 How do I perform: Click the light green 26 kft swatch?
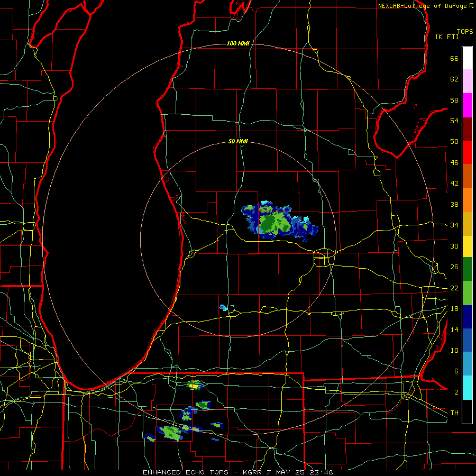pos(467,293)
